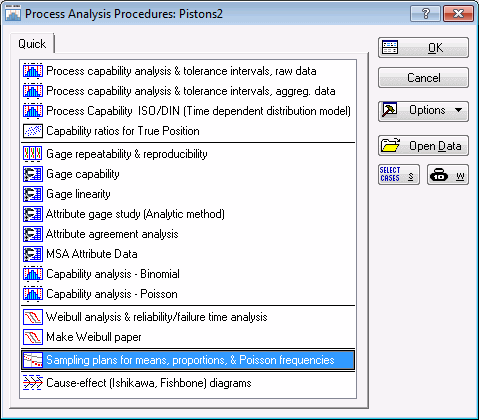Click the dialog help question mark button
This screenshot has height=420, width=479.
(x=425, y=14)
